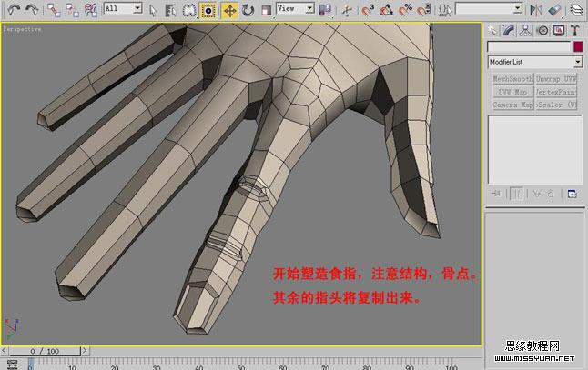588x370 pixels.
Task: Activate the Select and Move tool
Action: (229, 11)
